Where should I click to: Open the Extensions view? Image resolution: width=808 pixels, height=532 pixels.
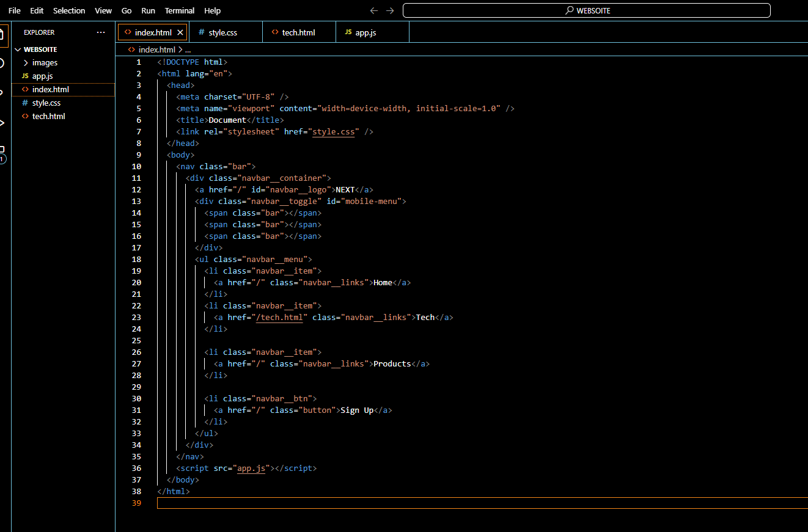click(2, 151)
